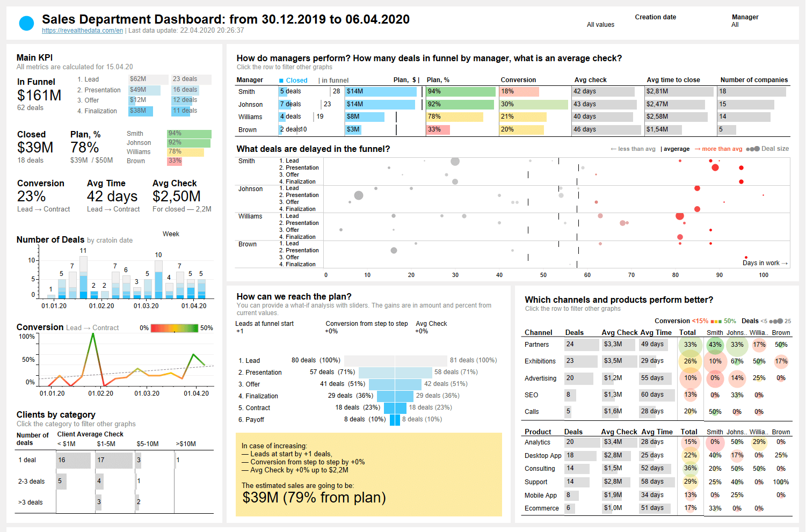
Task: Select the Advertising channel row
Action: coord(657,378)
